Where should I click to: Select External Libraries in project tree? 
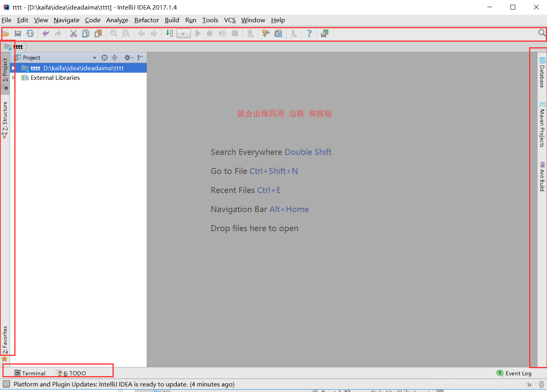[x=55, y=78]
